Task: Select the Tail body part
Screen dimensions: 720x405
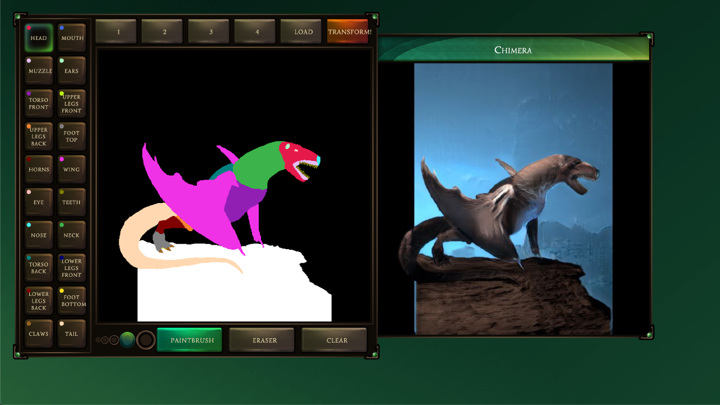Action: [x=72, y=333]
